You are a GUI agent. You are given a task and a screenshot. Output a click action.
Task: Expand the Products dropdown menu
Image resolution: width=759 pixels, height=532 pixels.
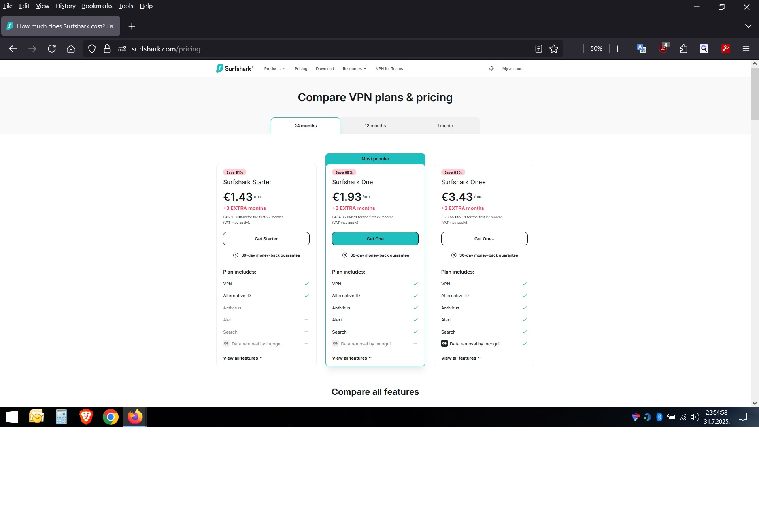tap(274, 69)
